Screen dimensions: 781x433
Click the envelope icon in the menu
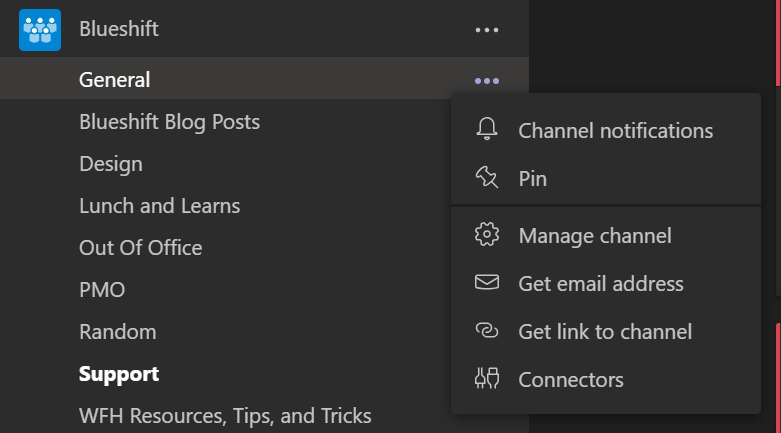(487, 282)
